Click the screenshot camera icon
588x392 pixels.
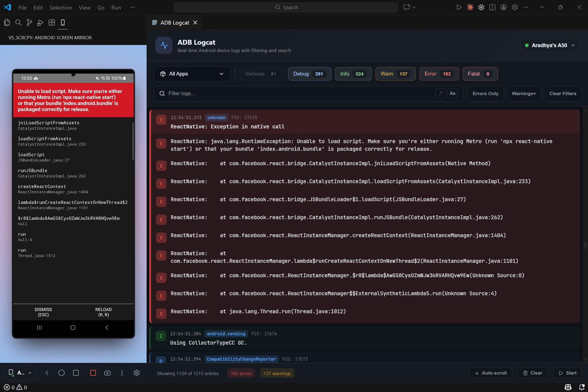(107, 373)
